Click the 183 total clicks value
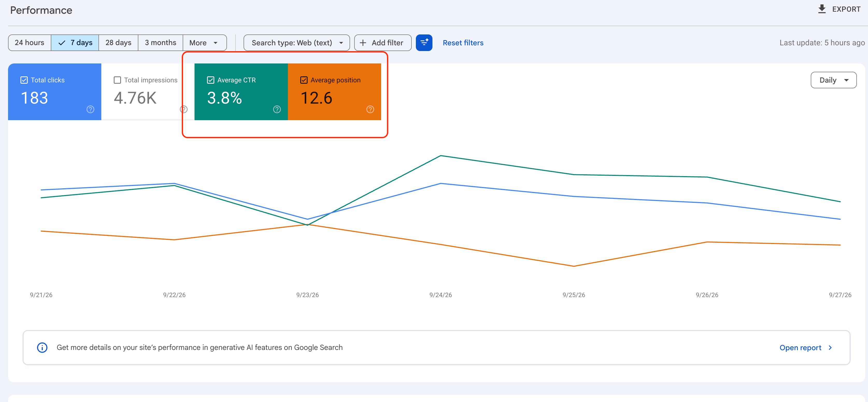 tap(34, 98)
